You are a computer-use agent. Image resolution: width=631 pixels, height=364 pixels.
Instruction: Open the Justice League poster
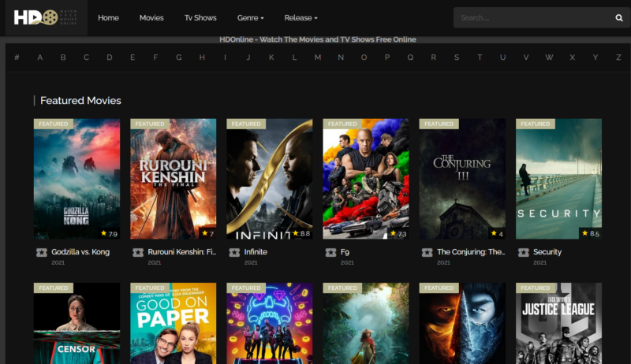point(558,323)
